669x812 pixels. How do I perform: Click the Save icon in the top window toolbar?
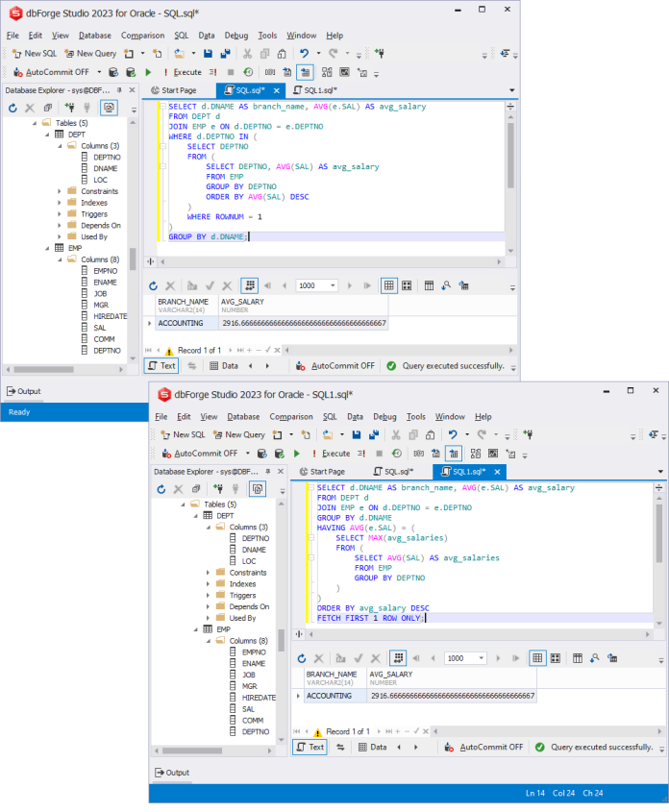tap(209, 54)
